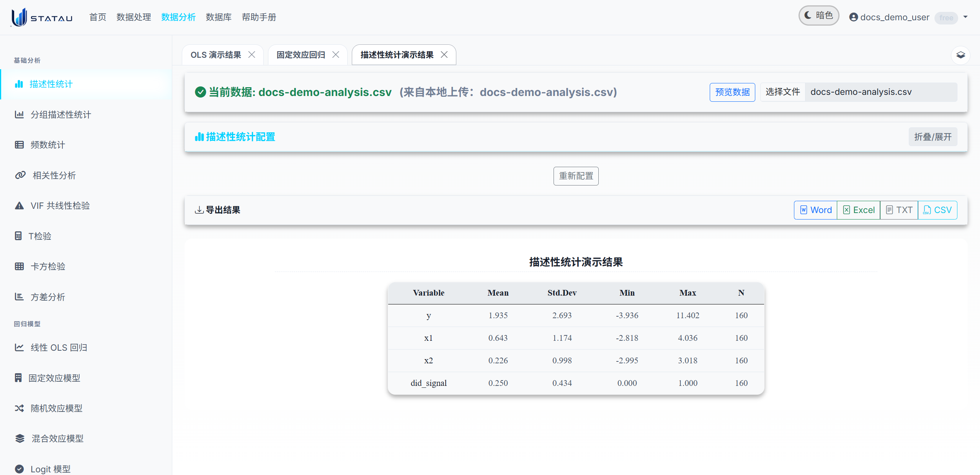Click the Mean column header

tap(498, 293)
